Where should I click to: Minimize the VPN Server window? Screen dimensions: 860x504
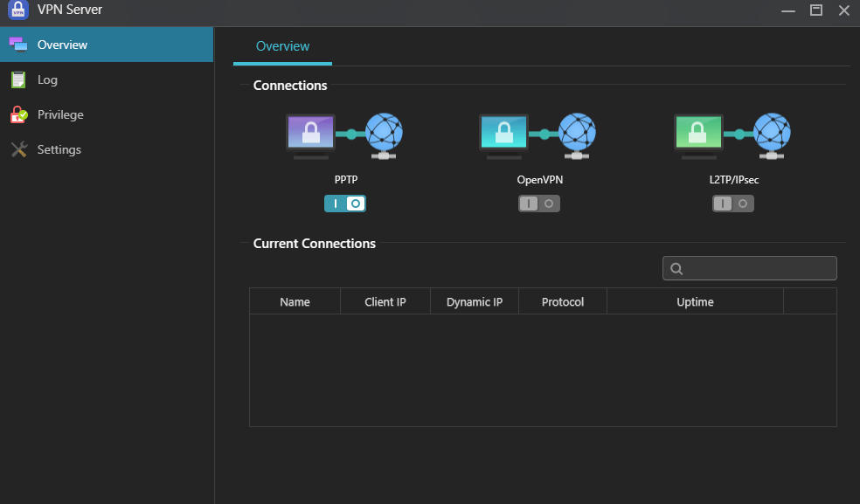[788, 10]
